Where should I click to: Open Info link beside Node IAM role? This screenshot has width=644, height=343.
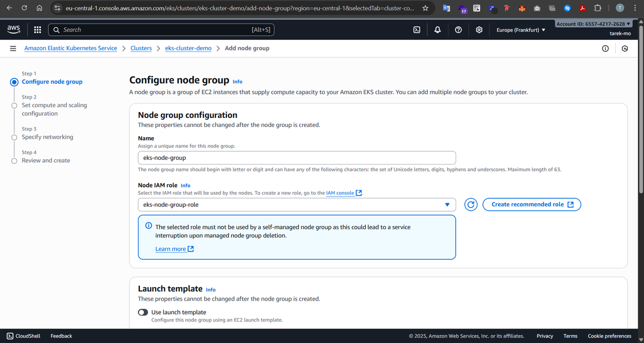pyautogui.click(x=185, y=185)
